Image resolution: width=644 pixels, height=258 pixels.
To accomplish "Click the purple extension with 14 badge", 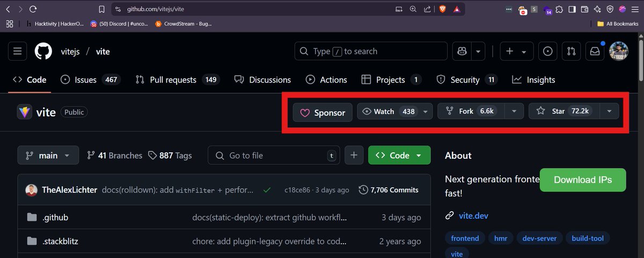I will click(547, 10).
